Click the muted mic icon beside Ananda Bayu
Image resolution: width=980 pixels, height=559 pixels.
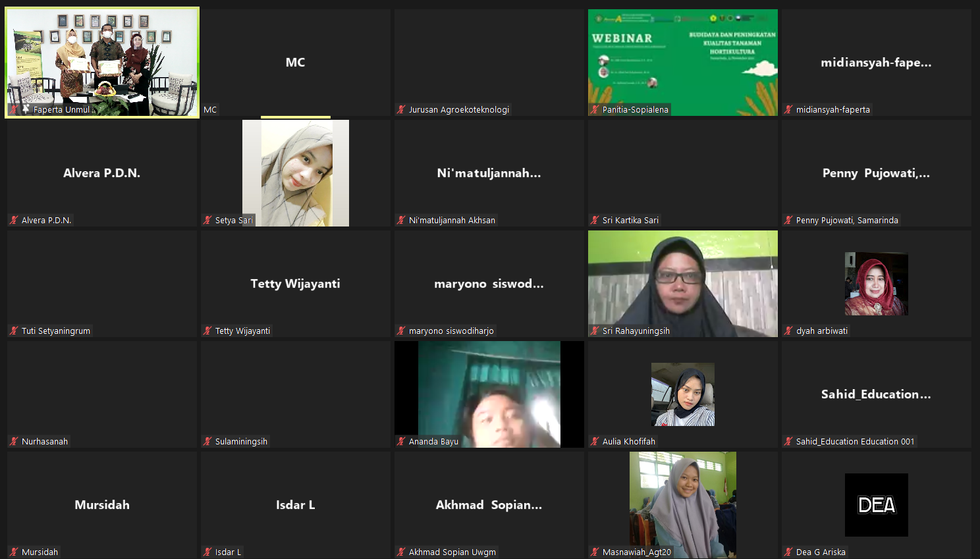click(401, 441)
